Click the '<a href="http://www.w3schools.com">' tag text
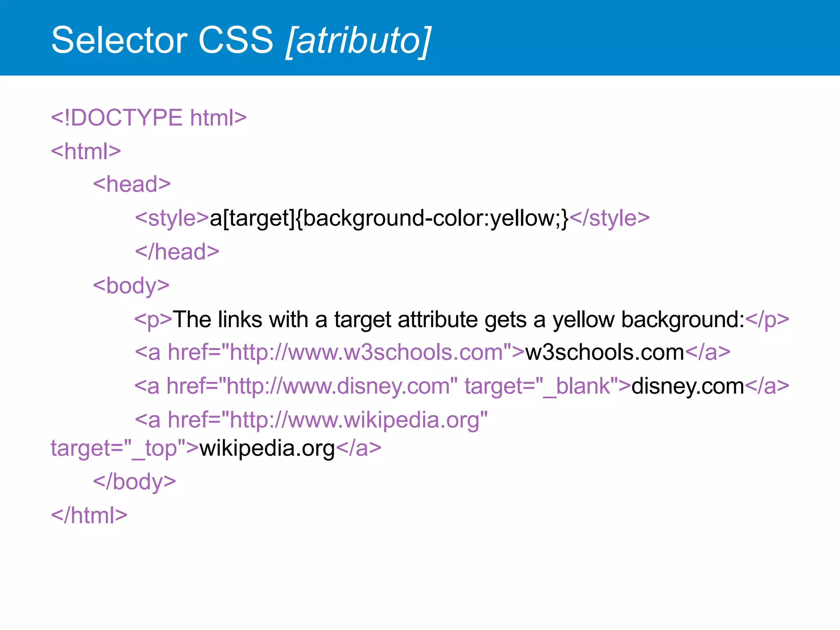 point(330,352)
